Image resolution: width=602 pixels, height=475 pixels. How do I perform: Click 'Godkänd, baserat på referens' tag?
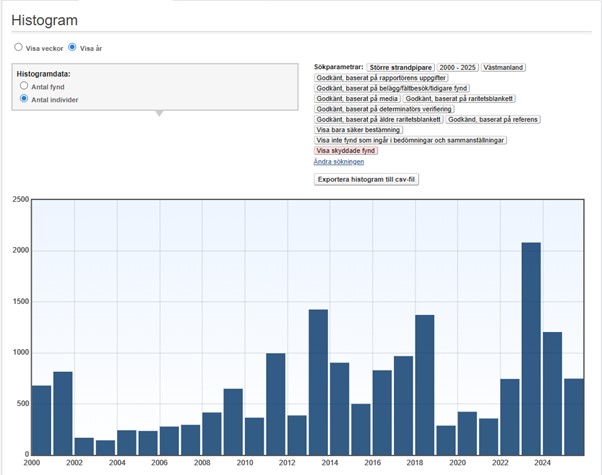[x=493, y=120]
